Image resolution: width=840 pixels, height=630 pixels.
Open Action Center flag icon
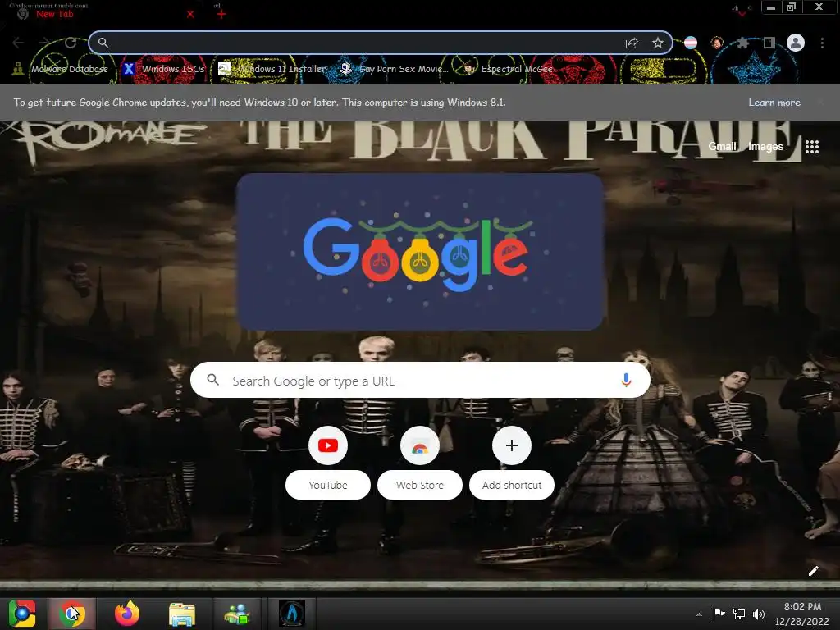pos(719,614)
